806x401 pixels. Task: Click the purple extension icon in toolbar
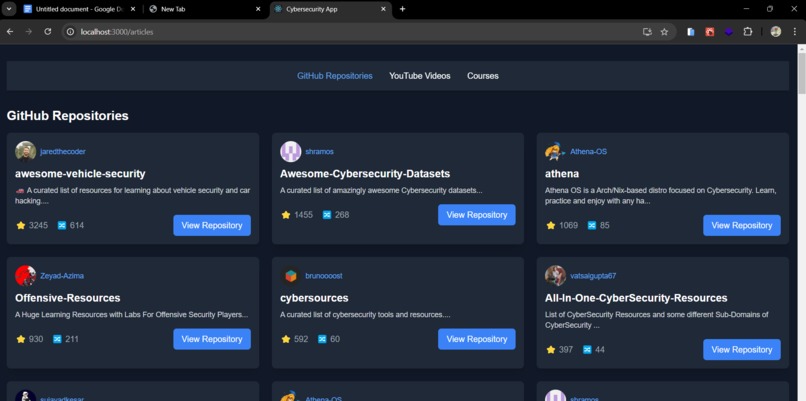[x=729, y=32]
